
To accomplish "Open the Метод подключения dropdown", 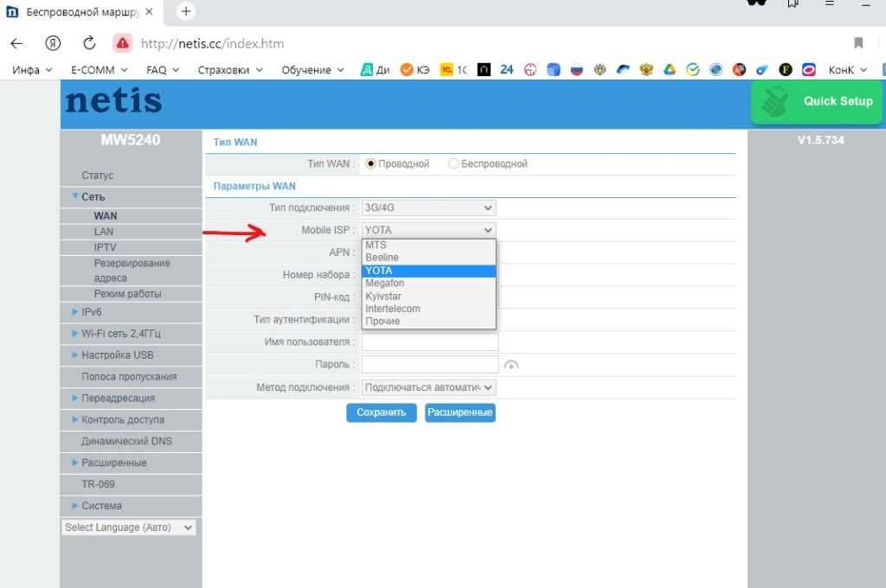I will point(428,387).
